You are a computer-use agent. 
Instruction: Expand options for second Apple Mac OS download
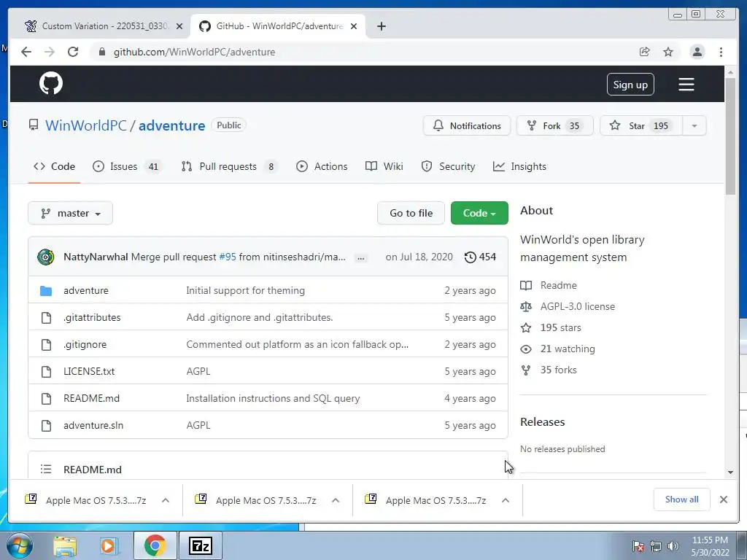(x=336, y=500)
